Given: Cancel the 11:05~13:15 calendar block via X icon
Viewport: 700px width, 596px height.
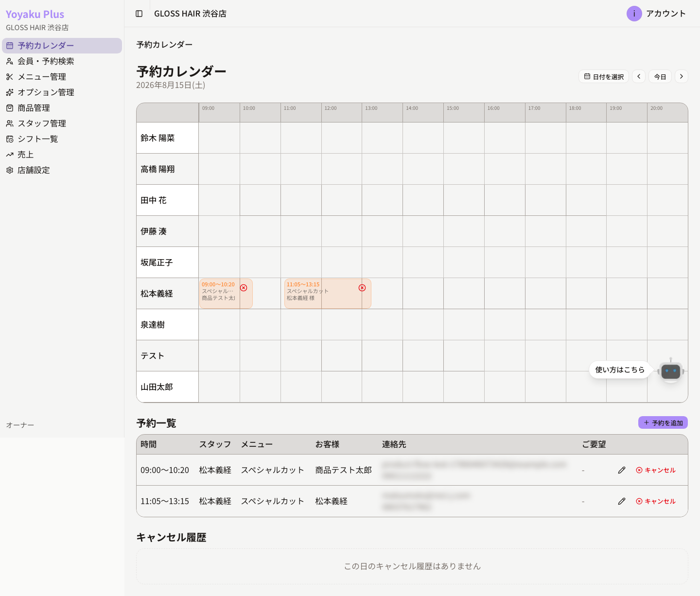Looking at the screenshot, I should (x=362, y=288).
